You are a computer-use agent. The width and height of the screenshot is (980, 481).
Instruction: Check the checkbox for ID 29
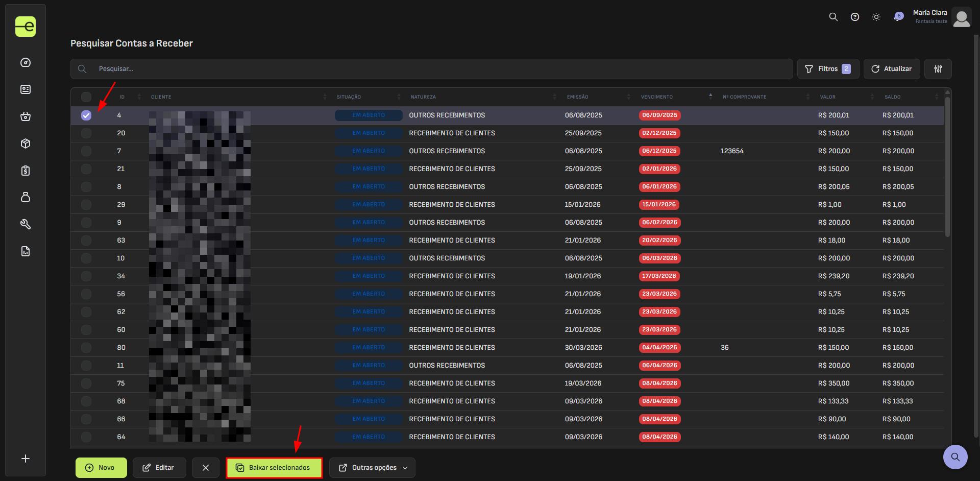pyautogui.click(x=86, y=205)
